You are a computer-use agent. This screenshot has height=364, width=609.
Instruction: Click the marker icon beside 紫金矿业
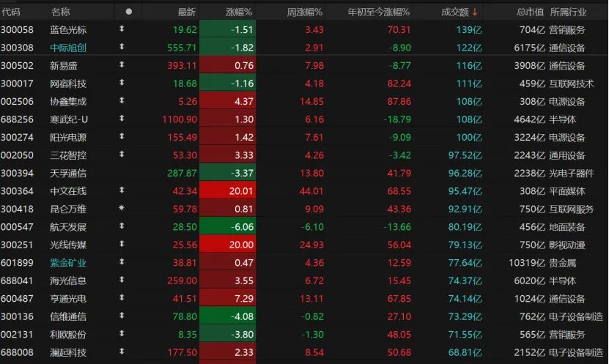(x=122, y=262)
